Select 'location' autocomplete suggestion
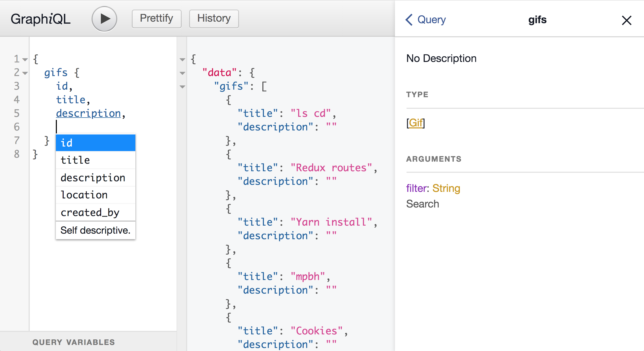 pos(96,195)
